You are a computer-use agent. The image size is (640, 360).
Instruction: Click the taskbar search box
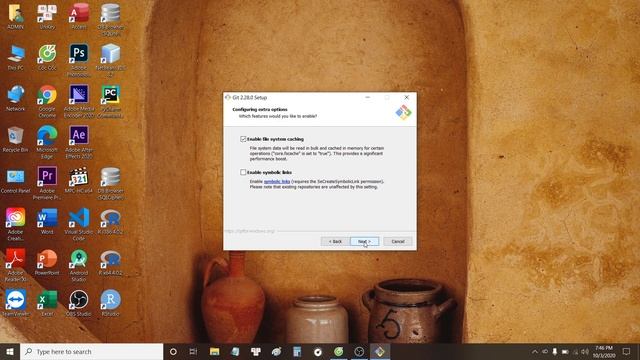coord(91,351)
